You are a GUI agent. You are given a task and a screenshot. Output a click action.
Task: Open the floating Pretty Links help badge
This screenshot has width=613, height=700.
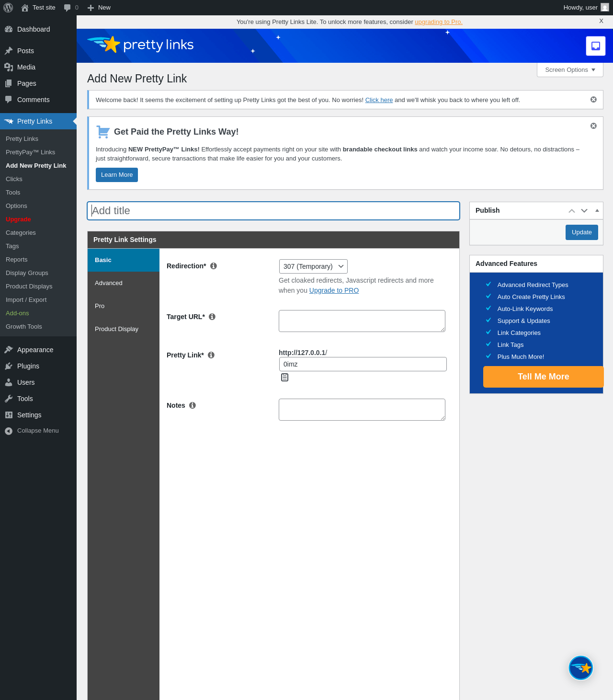[x=581, y=668]
